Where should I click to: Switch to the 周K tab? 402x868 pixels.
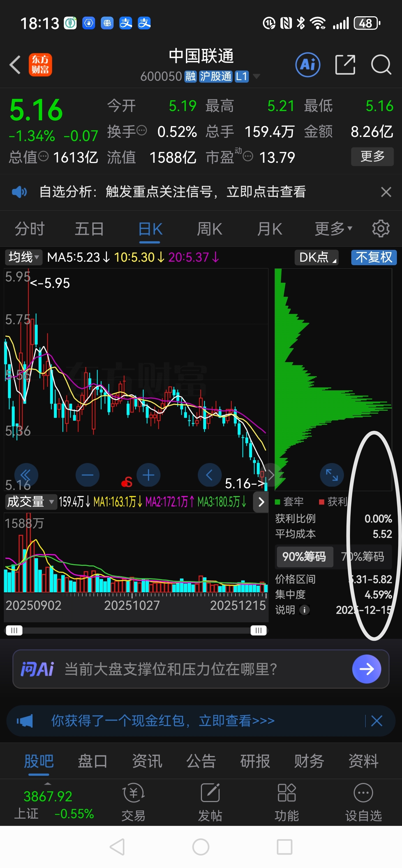210,229
